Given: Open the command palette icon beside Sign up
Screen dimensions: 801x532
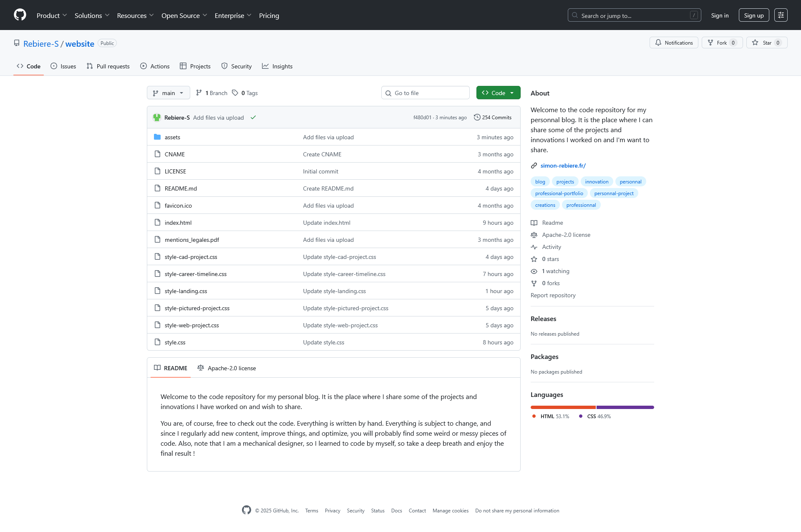Looking at the screenshot, I should pos(781,15).
